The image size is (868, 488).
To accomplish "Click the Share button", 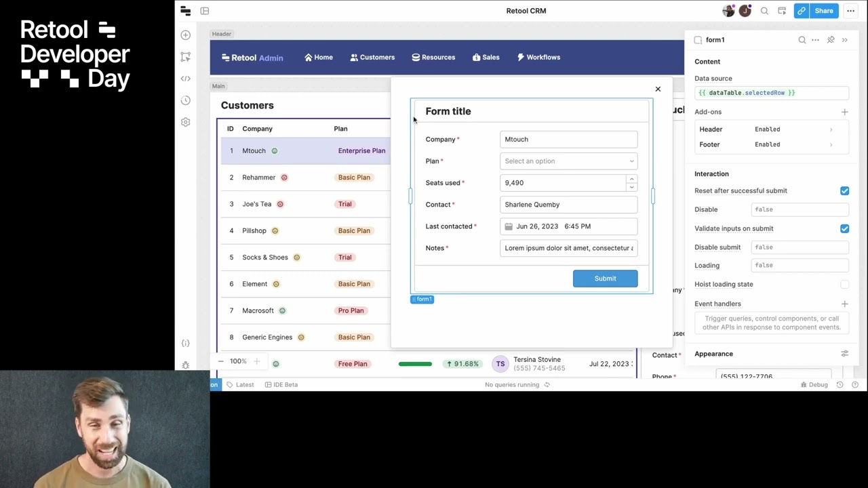I will (x=824, y=11).
